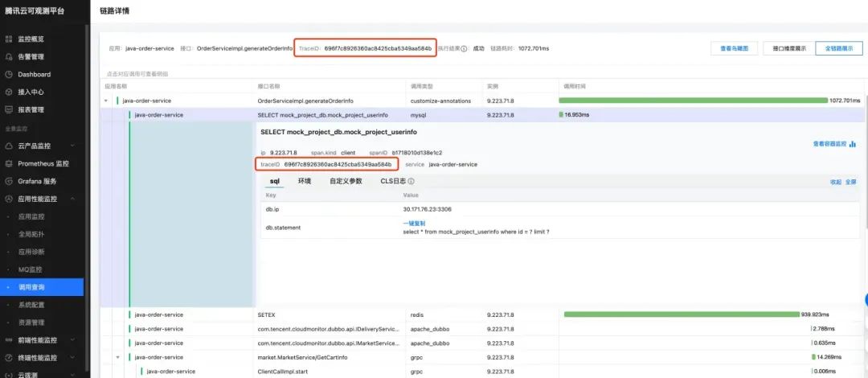The image size is (868, 378).
Task: Click the Prometheus 监控 icon
Action: [8, 163]
